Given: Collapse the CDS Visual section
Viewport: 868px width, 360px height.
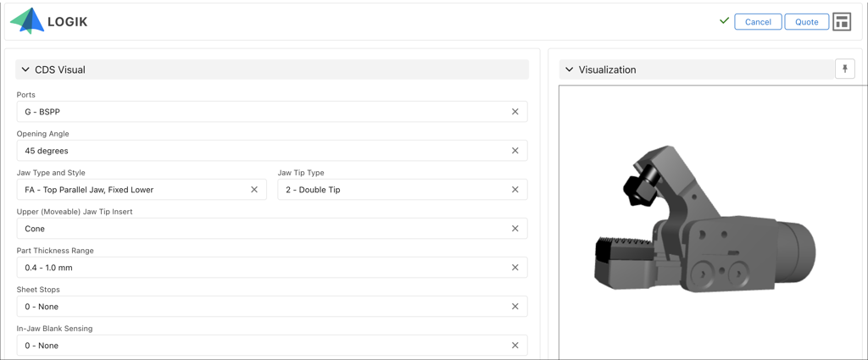Looking at the screenshot, I should (25, 69).
